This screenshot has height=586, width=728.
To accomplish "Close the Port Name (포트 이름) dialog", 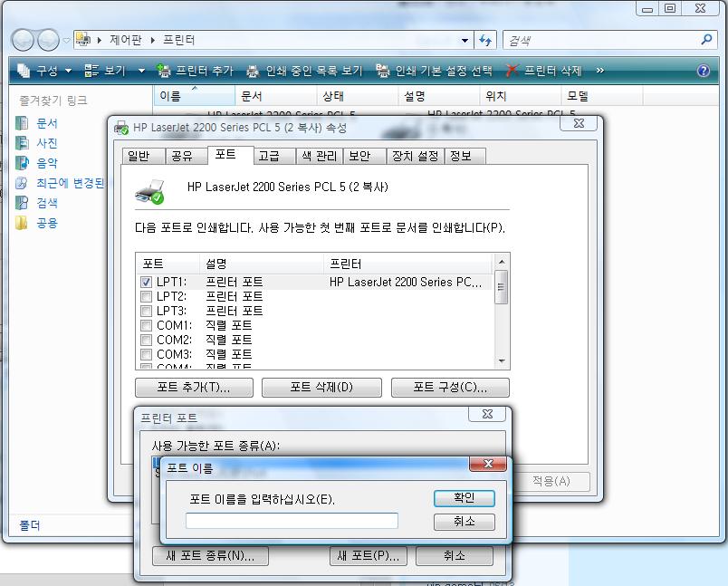I will (488, 464).
